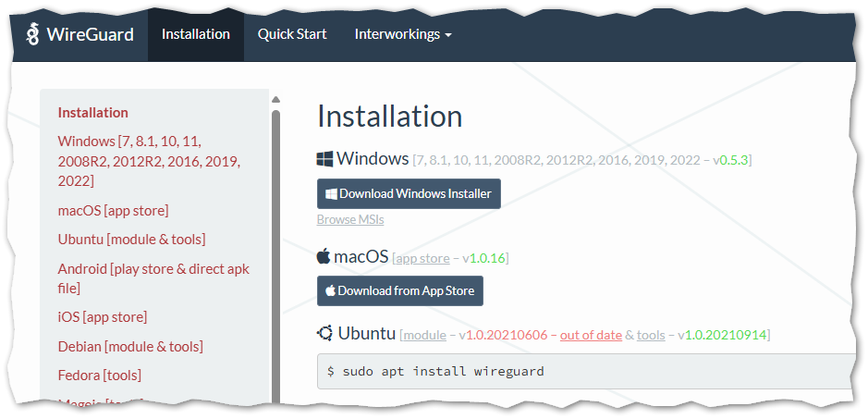Click the WireGuard dragon logo icon
Image resolution: width=868 pixels, height=419 pixels.
click(x=32, y=34)
